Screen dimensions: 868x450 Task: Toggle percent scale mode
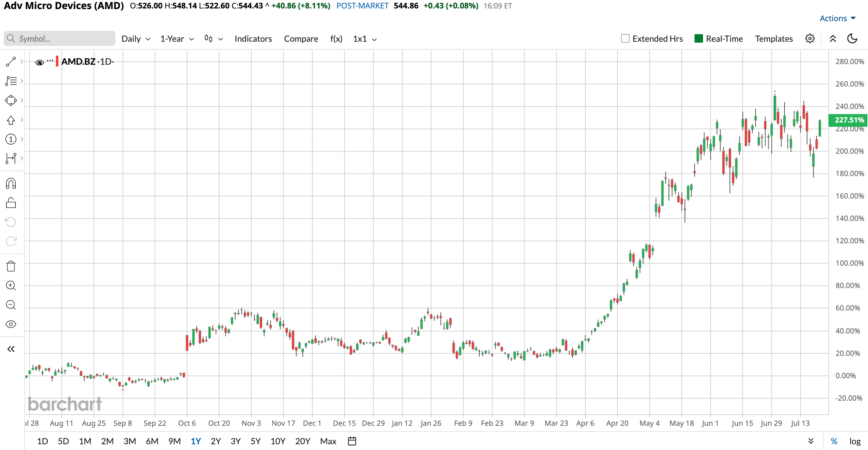834,441
